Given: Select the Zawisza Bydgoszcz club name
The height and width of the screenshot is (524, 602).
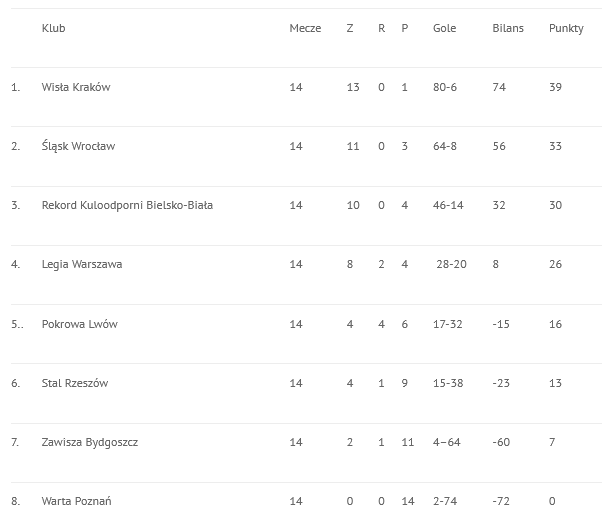Looking at the screenshot, I should click(x=90, y=442).
